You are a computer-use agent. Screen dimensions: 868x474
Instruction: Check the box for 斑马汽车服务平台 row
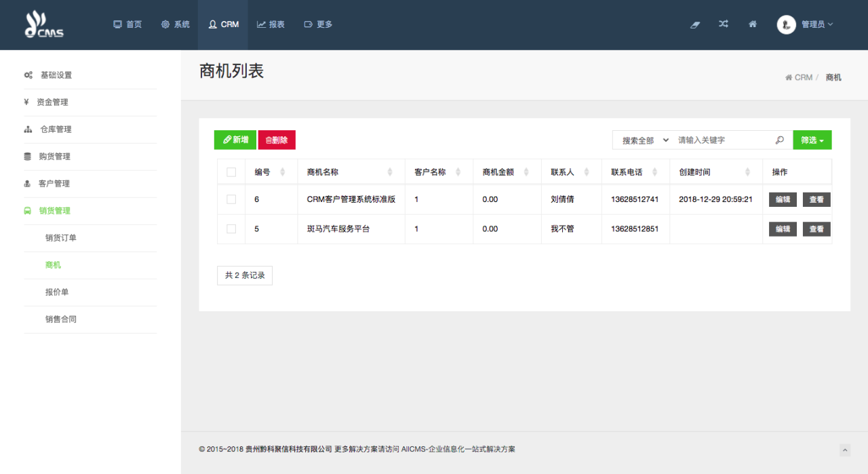[231, 229]
